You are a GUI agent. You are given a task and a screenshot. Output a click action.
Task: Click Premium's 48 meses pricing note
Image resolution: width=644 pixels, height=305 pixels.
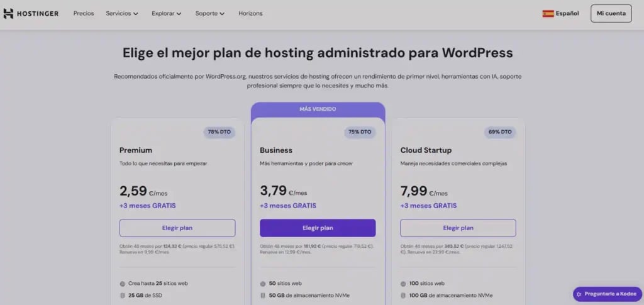coord(177,249)
